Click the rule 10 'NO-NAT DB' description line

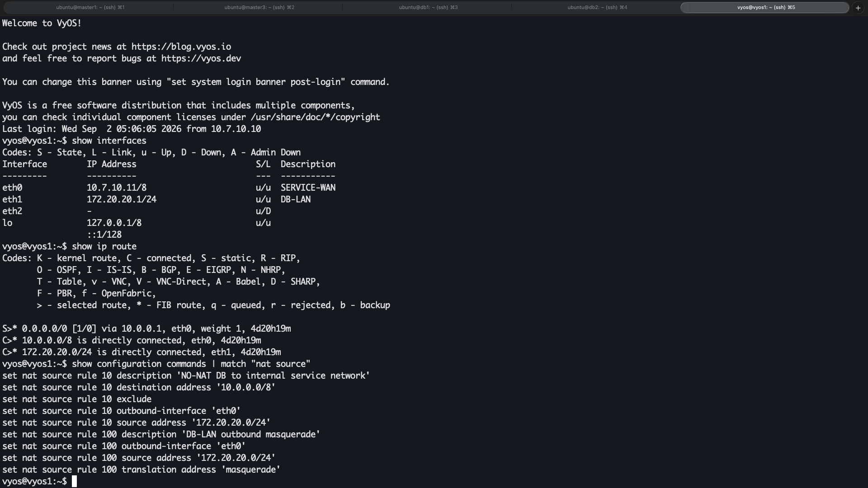[x=186, y=375]
